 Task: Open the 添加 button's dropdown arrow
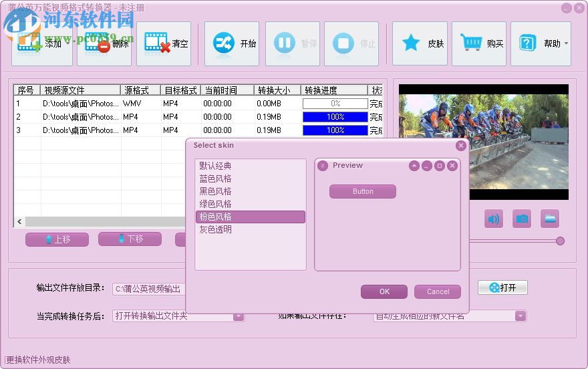click(x=68, y=43)
